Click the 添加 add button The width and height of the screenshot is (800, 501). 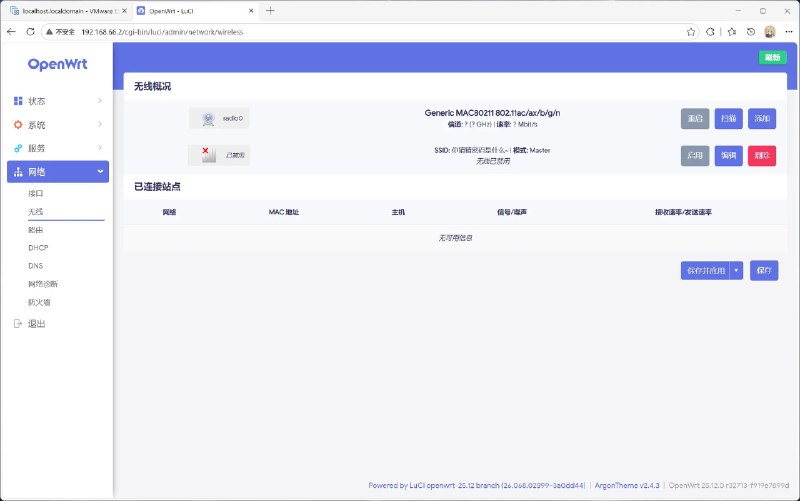(762, 118)
